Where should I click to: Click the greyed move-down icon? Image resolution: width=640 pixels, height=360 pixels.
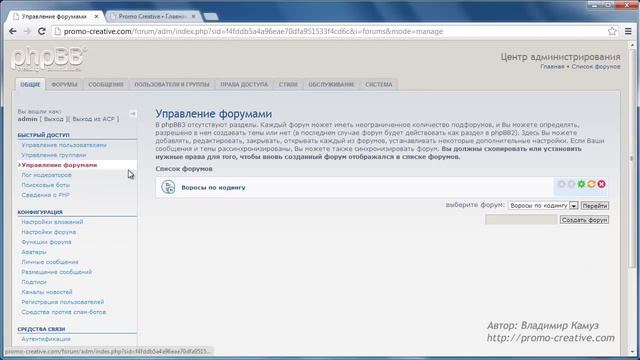(571, 184)
